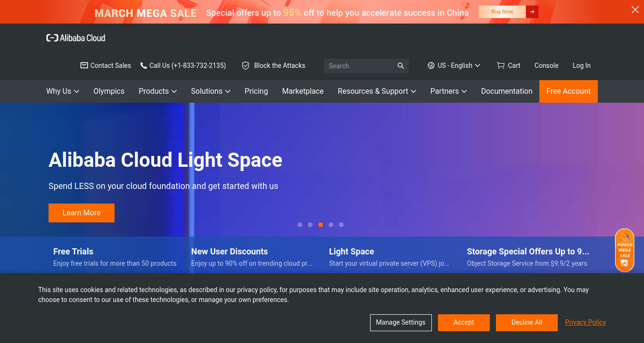Screen dimensions: 644x343
Task: Select the second carousel slide dot
Action: pos(310,225)
